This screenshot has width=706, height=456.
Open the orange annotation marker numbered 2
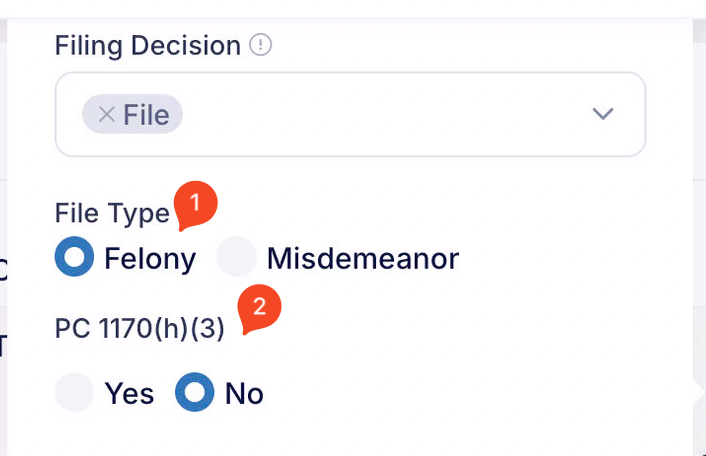point(259,308)
